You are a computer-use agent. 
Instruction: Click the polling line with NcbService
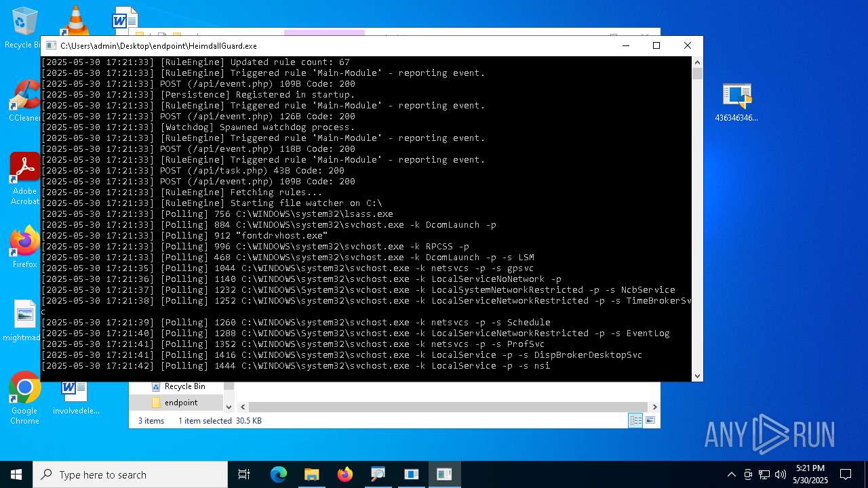point(358,290)
